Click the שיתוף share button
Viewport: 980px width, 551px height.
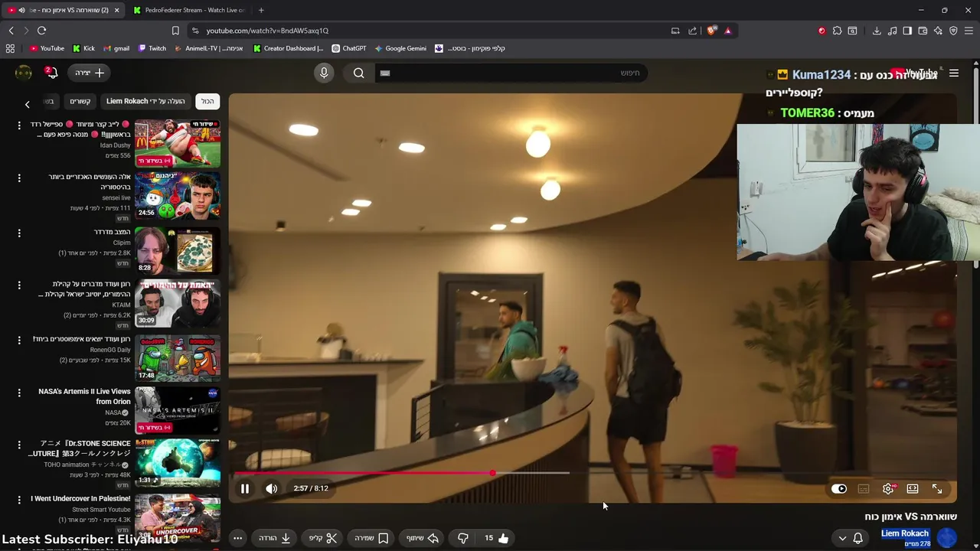pyautogui.click(x=423, y=538)
